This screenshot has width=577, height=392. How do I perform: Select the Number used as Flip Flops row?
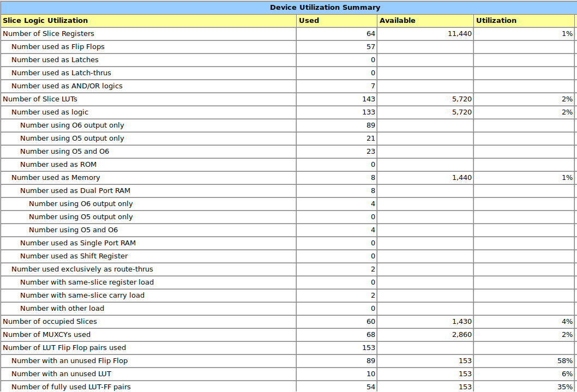(58, 47)
